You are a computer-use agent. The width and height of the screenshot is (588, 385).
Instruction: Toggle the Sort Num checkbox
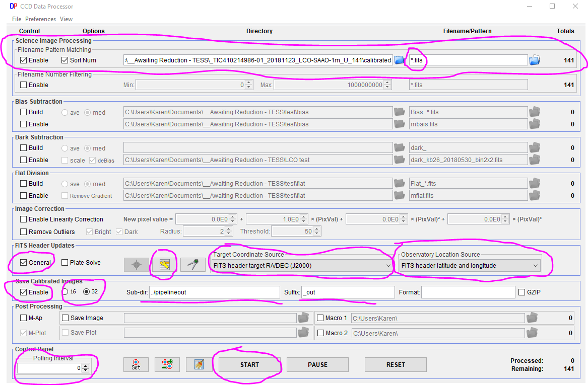pos(65,60)
